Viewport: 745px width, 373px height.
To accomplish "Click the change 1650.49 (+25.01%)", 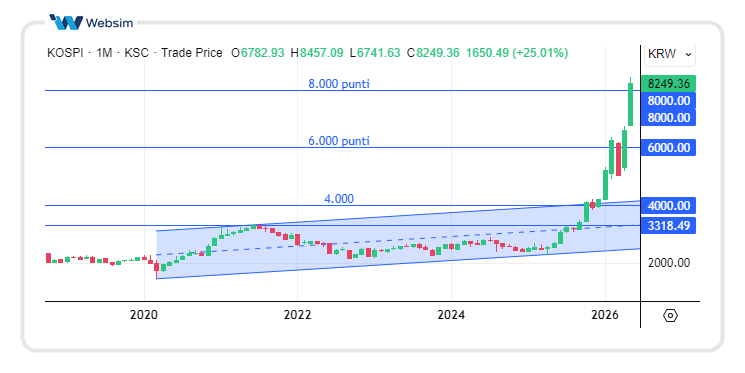I will 516,53.
